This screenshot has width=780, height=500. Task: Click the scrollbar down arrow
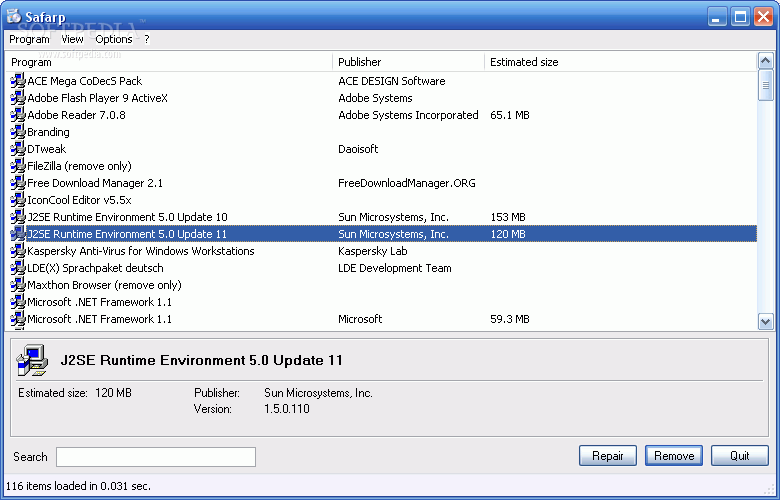click(x=765, y=322)
